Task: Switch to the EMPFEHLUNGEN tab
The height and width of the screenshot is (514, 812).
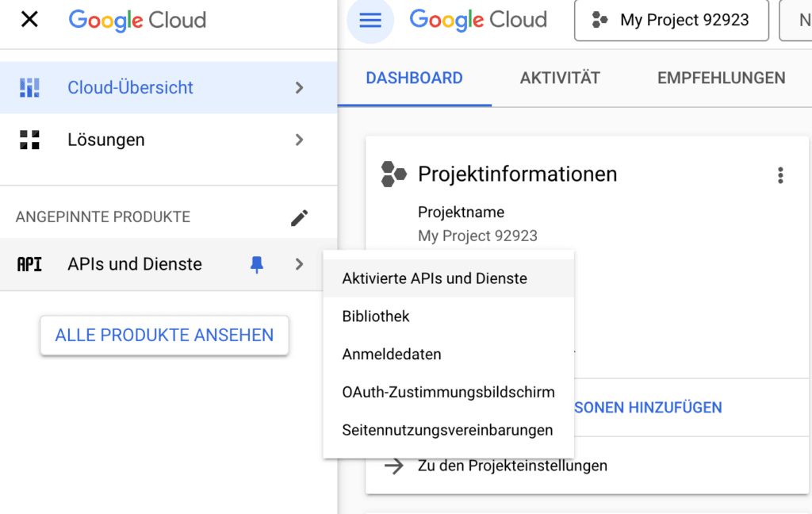Action: (722, 79)
